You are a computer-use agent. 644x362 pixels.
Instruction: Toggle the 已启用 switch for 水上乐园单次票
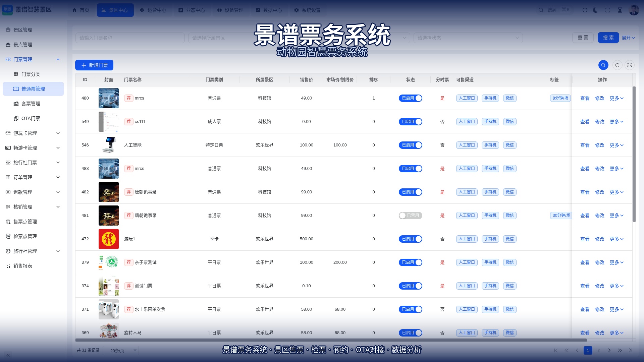pos(411,309)
